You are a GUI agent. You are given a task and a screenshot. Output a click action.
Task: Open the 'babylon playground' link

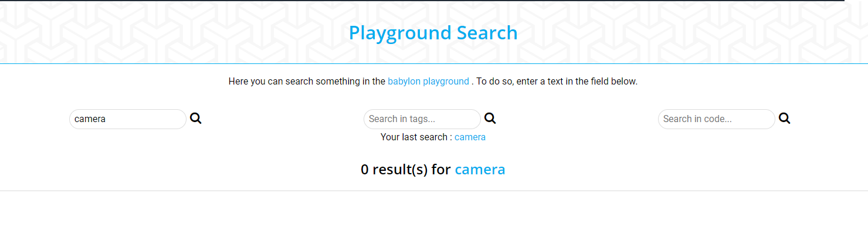428,81
